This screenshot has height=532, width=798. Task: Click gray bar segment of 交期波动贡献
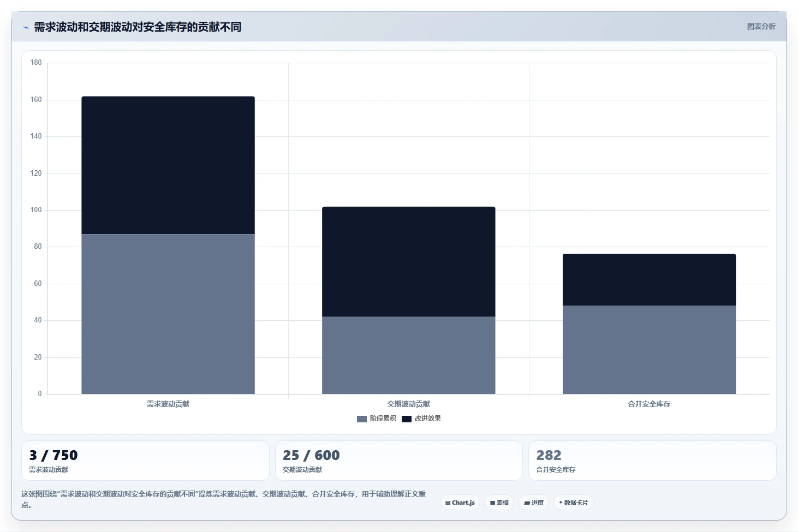[409, 355]
